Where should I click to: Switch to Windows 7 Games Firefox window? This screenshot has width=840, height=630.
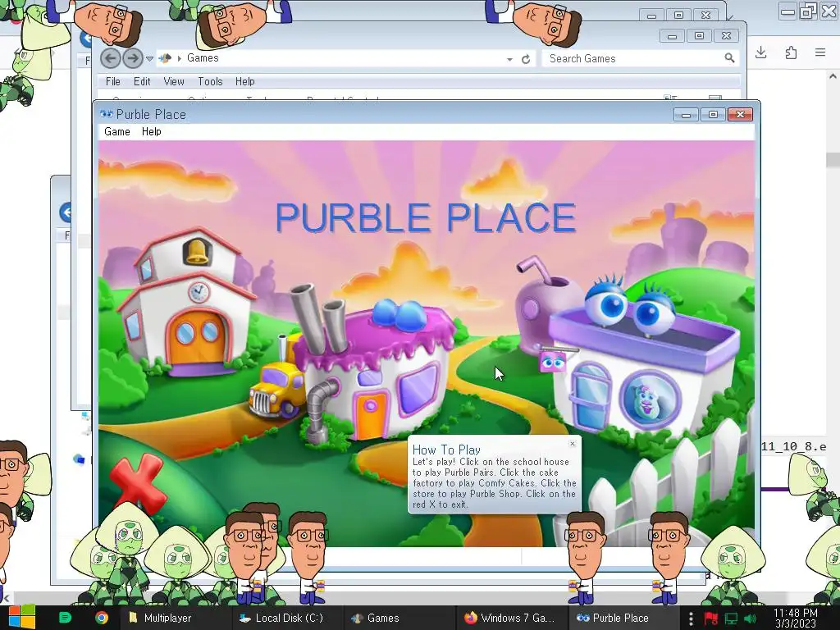click(x=512, y=618)
